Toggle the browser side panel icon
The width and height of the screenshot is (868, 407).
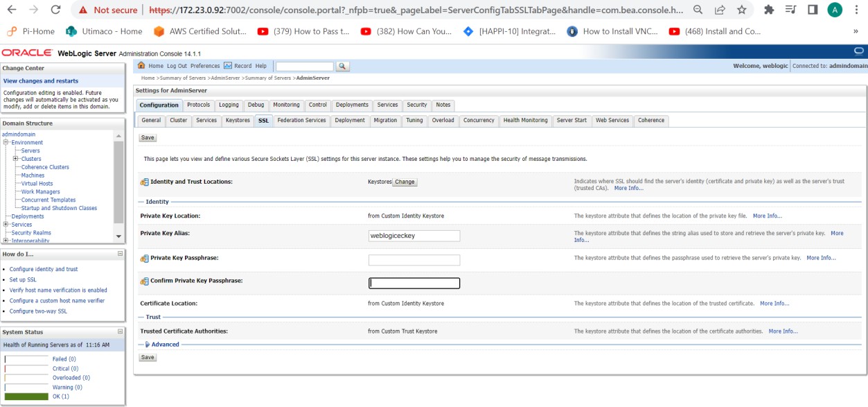pos(813,10)
